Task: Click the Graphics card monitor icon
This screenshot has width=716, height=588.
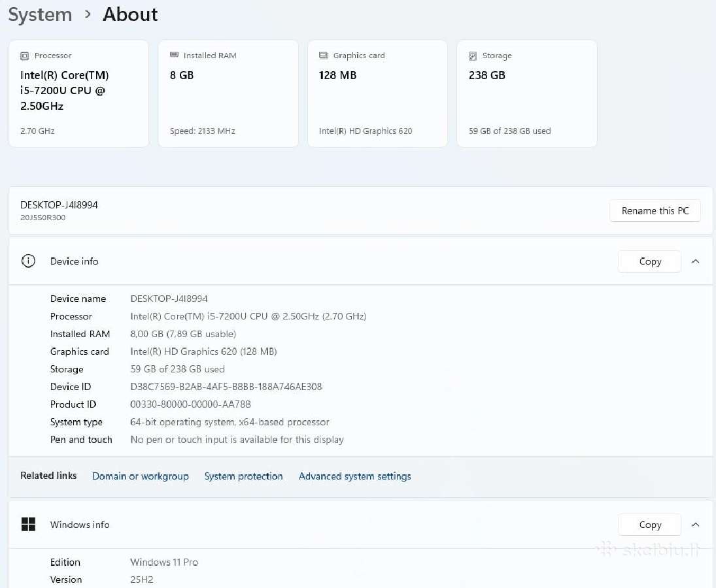Action: pyautogui.click(x=324, y=56)
